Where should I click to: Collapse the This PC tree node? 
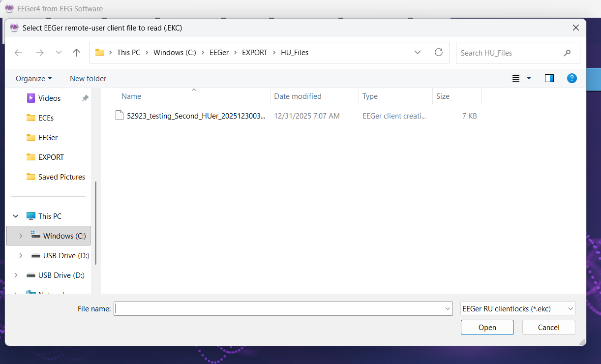16,216
